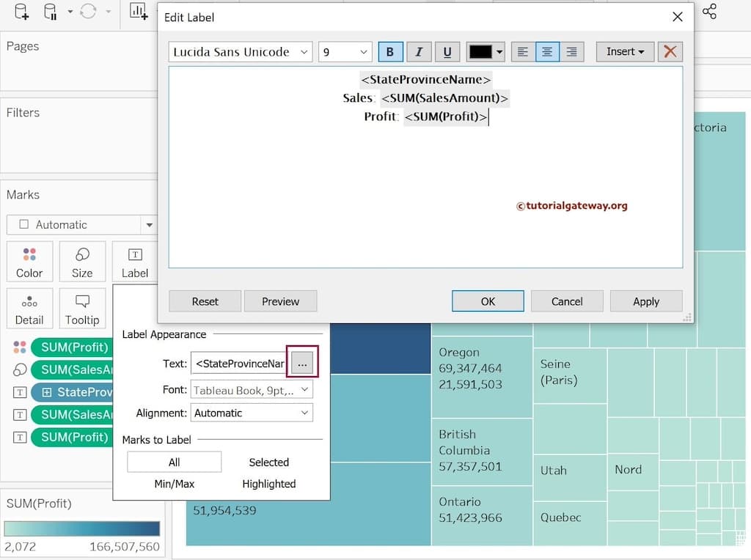Toggle Bold formatting in Edit Label dialog
The image size is (751, 560).
click(x=390, y=51)
